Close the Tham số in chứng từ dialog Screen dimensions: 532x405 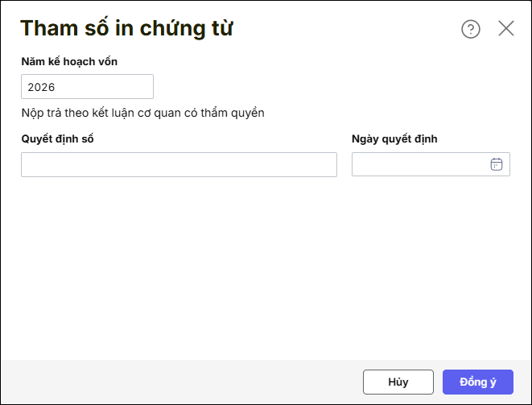pyautogui.click(x=506, y=29)
